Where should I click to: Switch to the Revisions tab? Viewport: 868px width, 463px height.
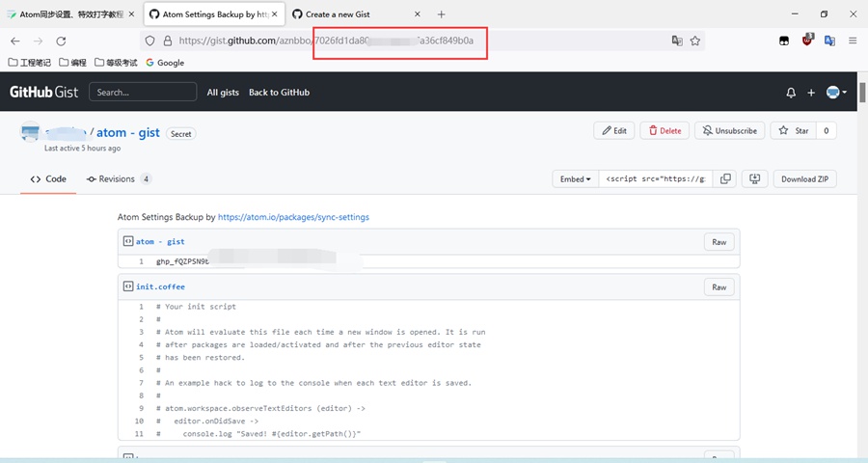click(x=118, y=179)
